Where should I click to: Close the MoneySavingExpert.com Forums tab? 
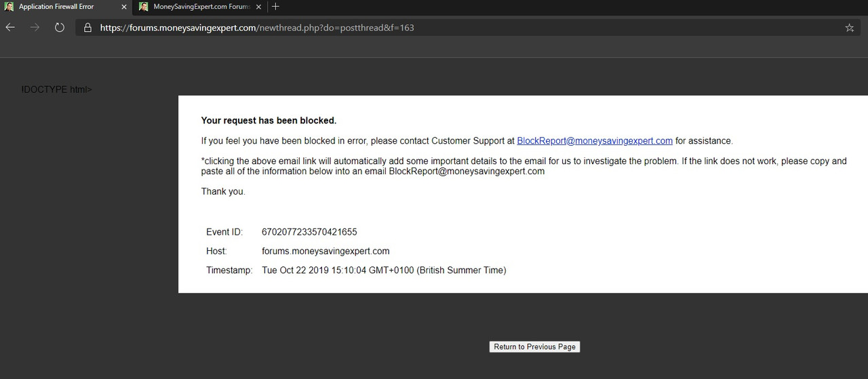pyautogui.click(x=258, y=7)
